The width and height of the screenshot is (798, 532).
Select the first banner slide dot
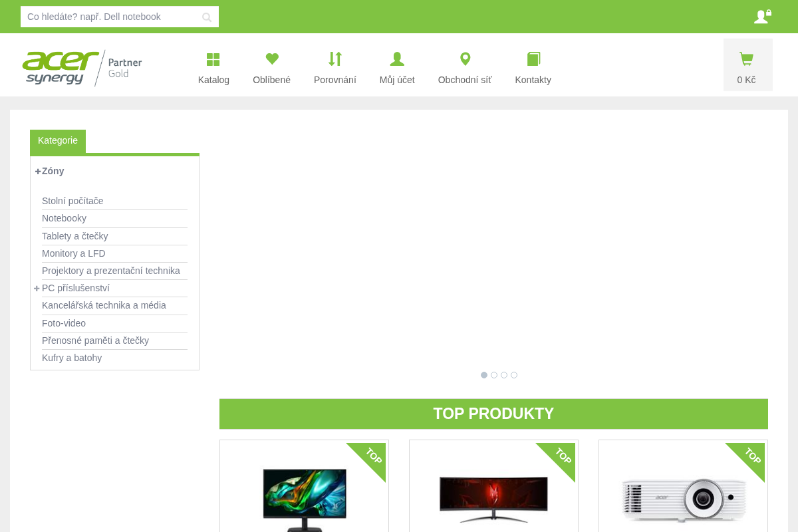[x=484, y=375]
